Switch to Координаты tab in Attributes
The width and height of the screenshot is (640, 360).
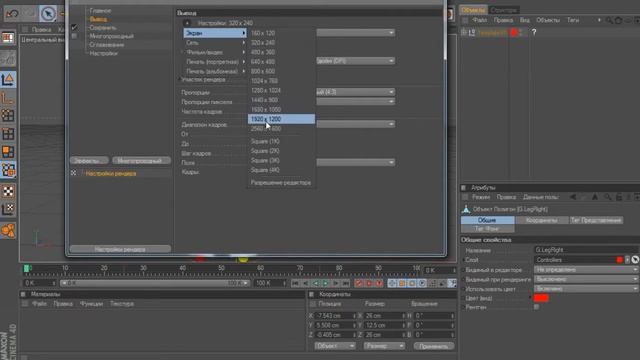coord(541,220)
